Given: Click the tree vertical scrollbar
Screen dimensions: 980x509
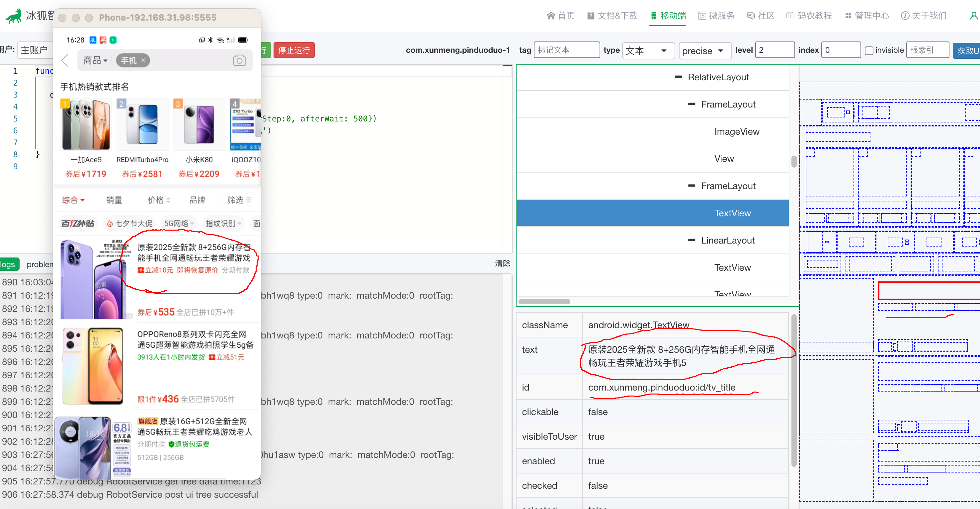Looking at the screenshot, I should (793, 162).
